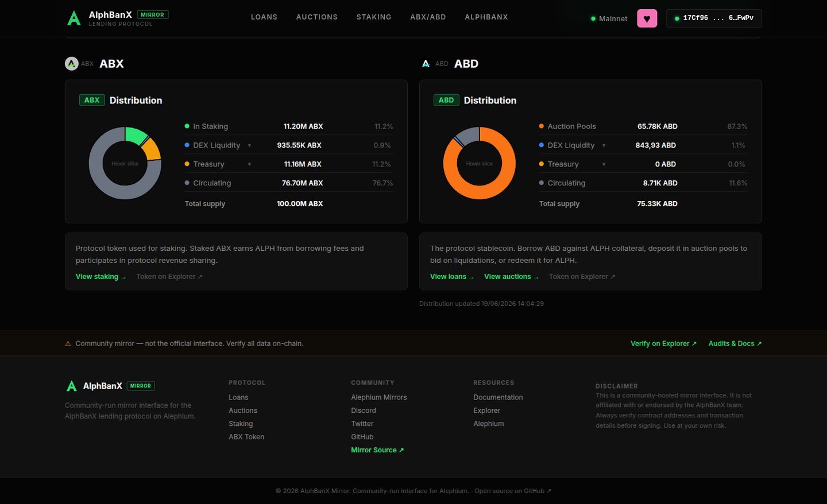This screenshot has width=827, height=504.
Task: Click the blue ABX DEX Liquidity legend dot
Action: coord(187,145)
